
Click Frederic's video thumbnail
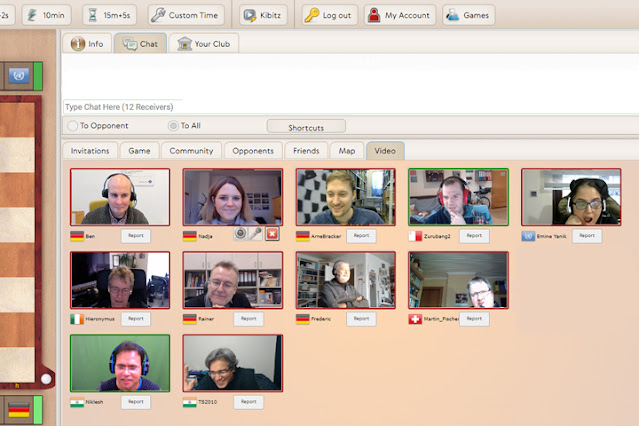(346, 280)
